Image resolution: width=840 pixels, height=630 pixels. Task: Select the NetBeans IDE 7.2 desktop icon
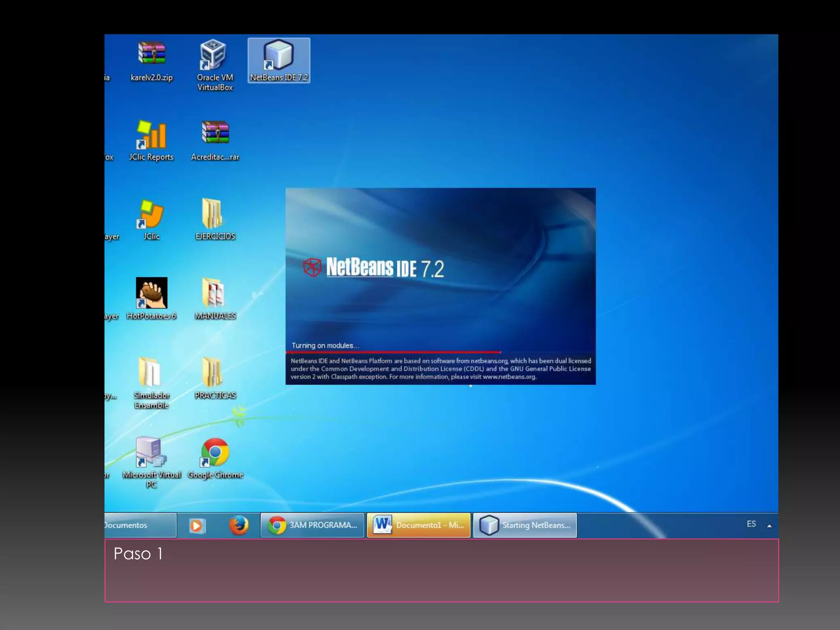click(x=278, y=56)
